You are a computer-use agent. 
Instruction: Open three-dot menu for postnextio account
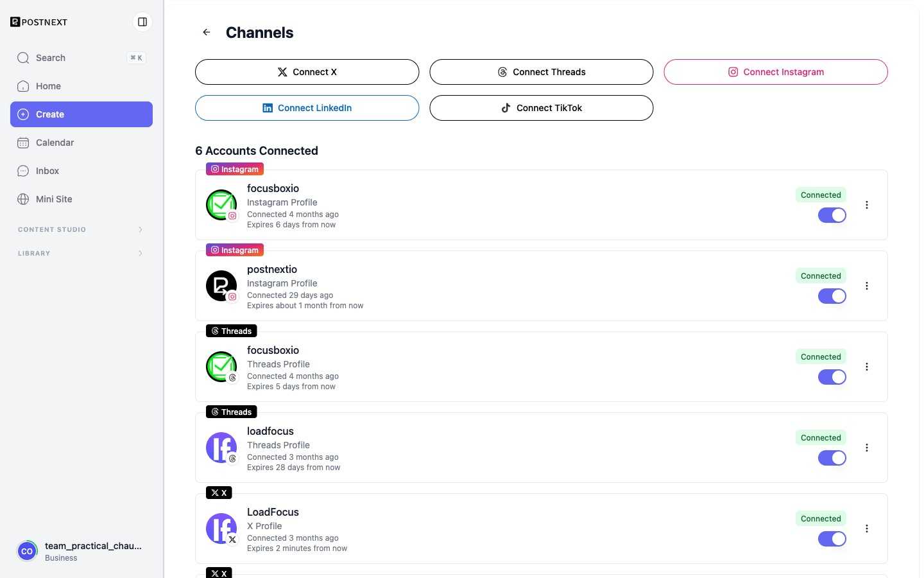tap(867, 286)
